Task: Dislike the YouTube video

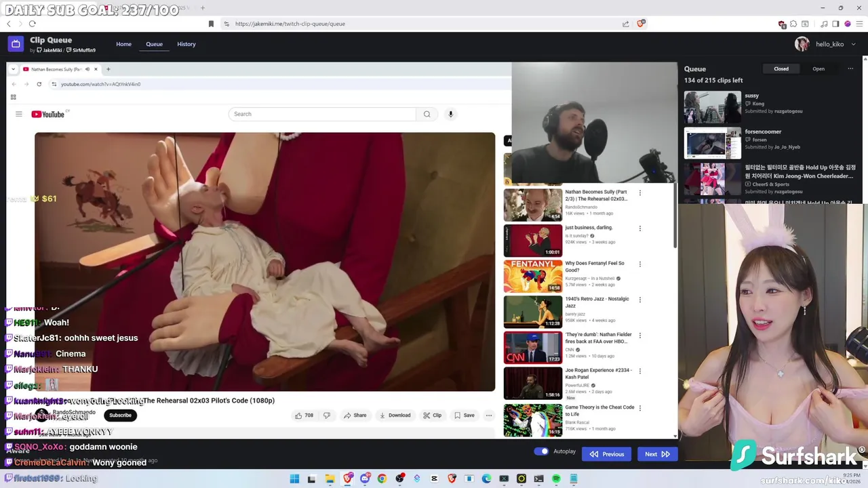Action: click(327, 415)
